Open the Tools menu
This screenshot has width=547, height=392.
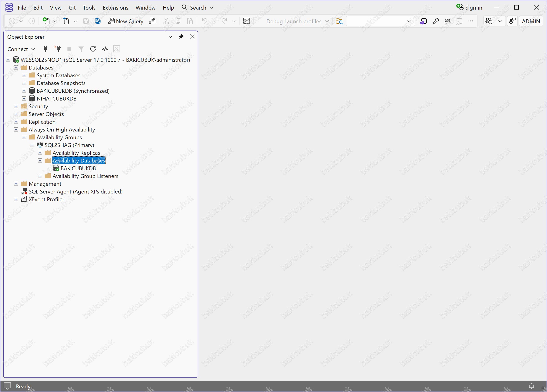coord(89,8)
